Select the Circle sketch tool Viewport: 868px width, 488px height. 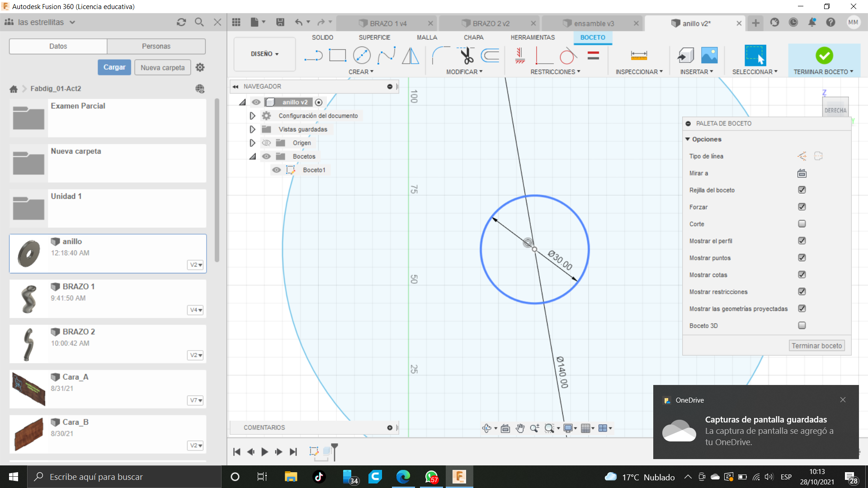point(362,56)
